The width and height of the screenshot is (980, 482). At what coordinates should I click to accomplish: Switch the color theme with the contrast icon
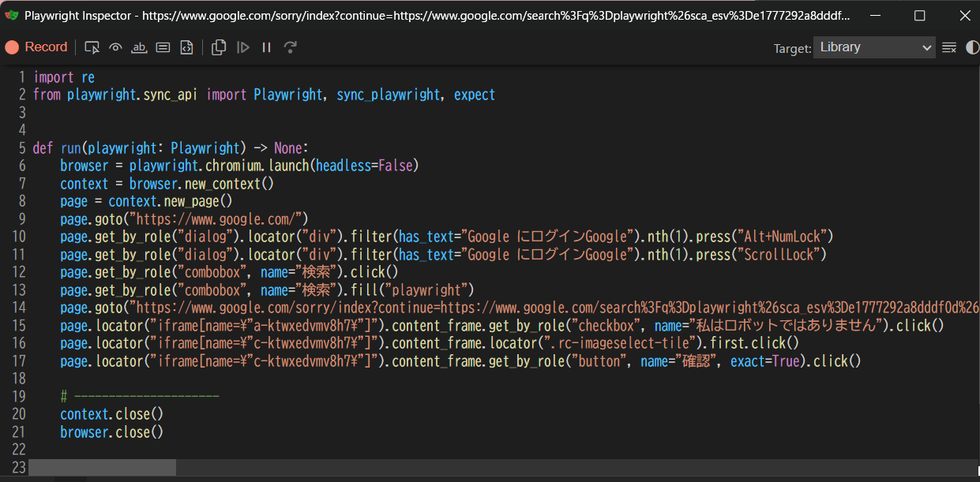(x=972, y=47)
